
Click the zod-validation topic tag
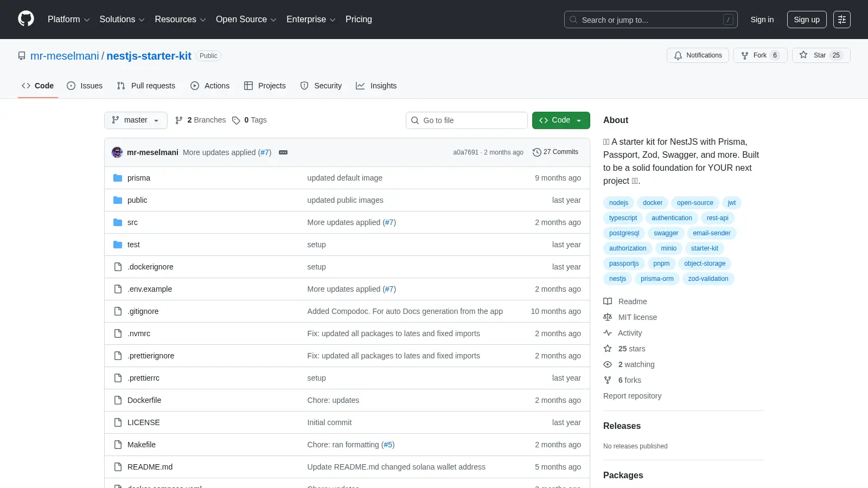pyautogui.click(x=708, y=279)
